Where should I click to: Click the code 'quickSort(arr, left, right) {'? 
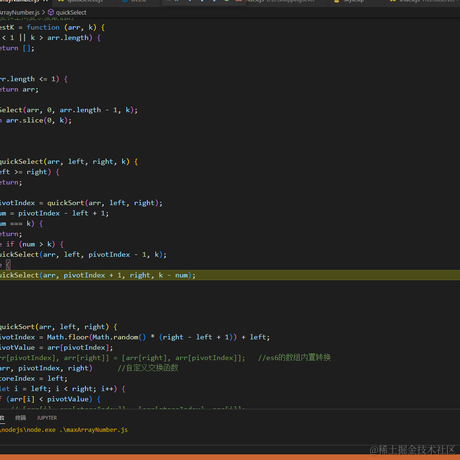coord(59,327)
